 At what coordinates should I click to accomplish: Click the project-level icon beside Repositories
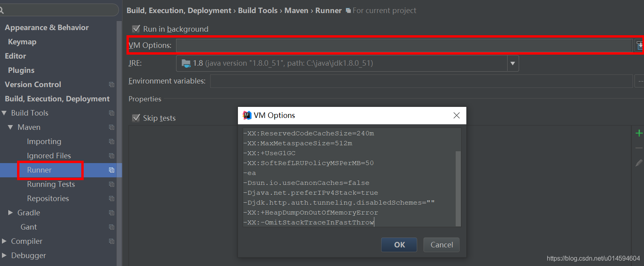pyautogui.click(x=111, y=199)
